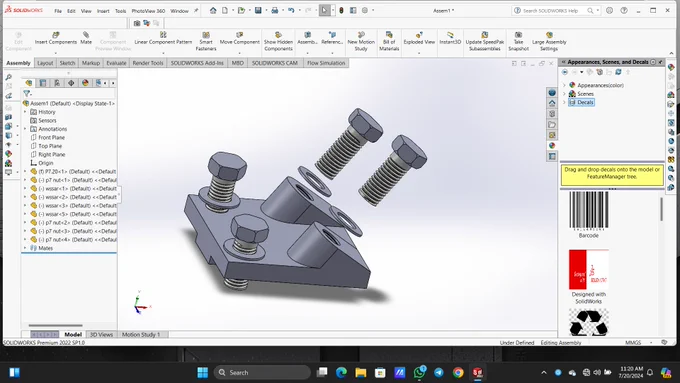Click Update SpeedPak Subassemblies
680x383 pixels.
pos(485,41)
